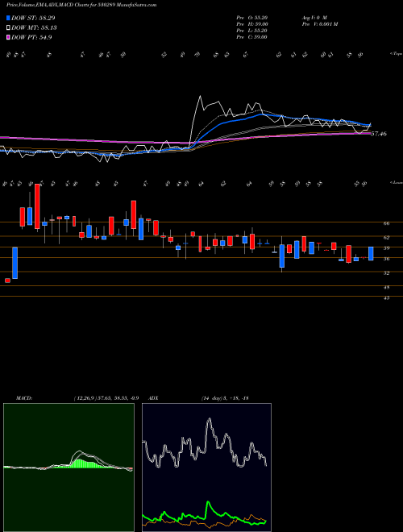Click the 'Avg V: 0 M' label
This screenshot has height=532, width=403.
click(x=314, y=17)
